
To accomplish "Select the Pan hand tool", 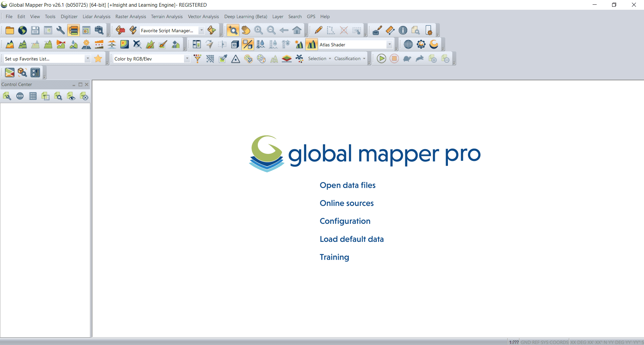I will pos(246,30).
